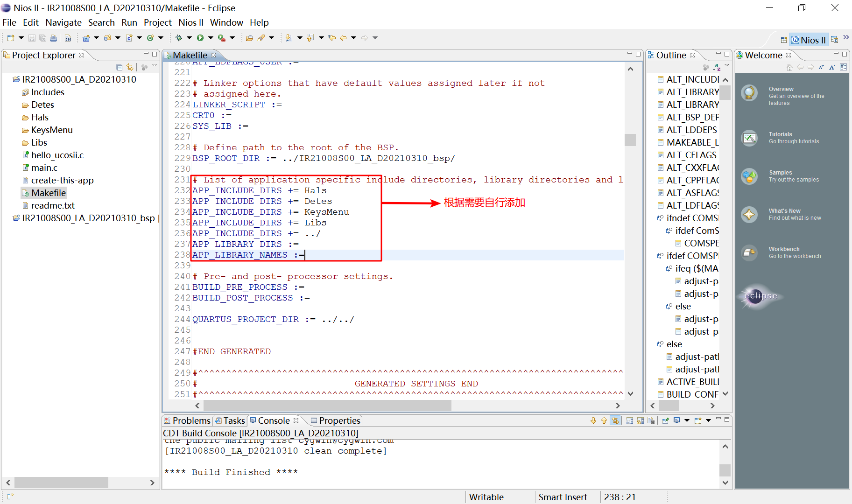Reduce font size in Welcome view
The image size is (852, 504).
821,67
